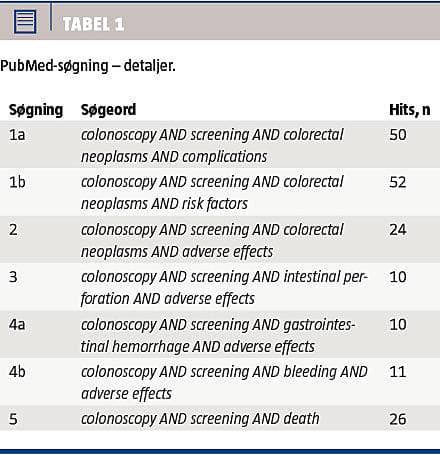Select row 1a search number

click(17, 135)
